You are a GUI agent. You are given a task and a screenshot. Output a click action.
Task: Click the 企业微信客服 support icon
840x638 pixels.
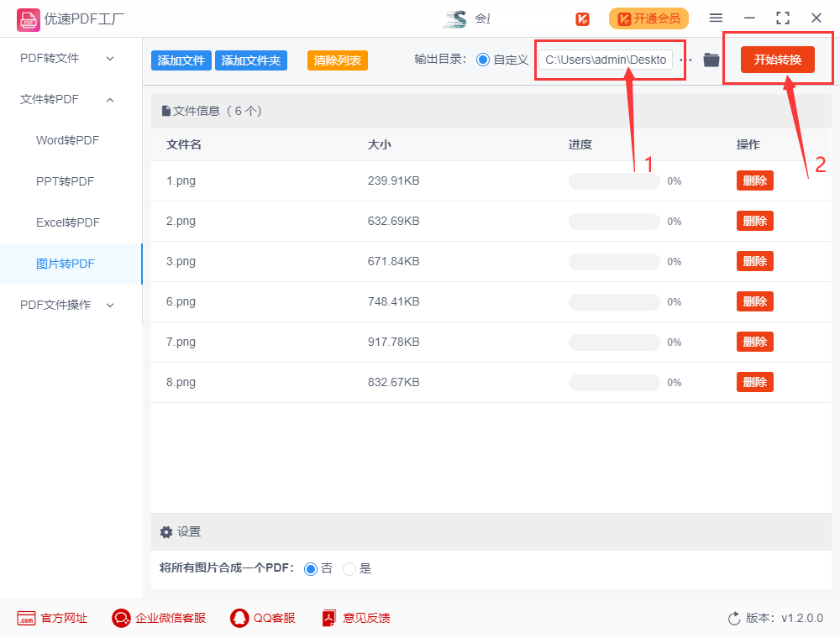pos(120,618)
